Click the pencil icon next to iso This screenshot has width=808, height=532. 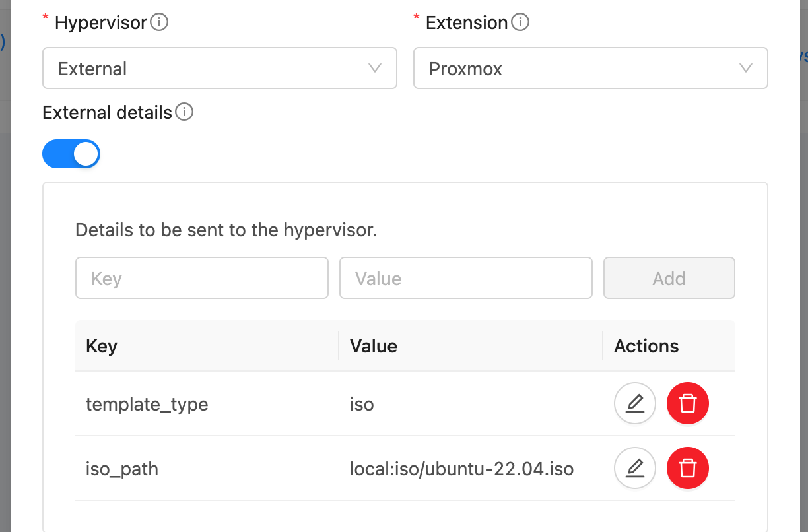coord(634,403)
